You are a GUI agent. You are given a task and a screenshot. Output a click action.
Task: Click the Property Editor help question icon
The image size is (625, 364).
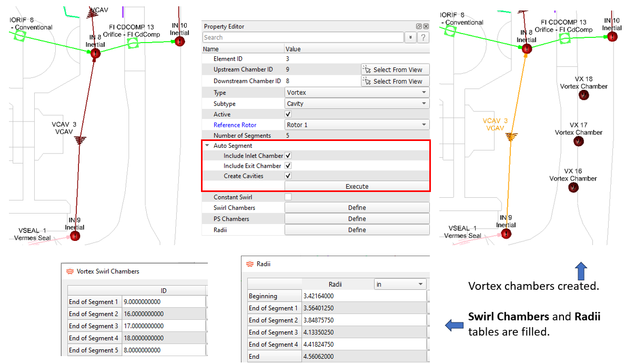(x=422, y=37)
